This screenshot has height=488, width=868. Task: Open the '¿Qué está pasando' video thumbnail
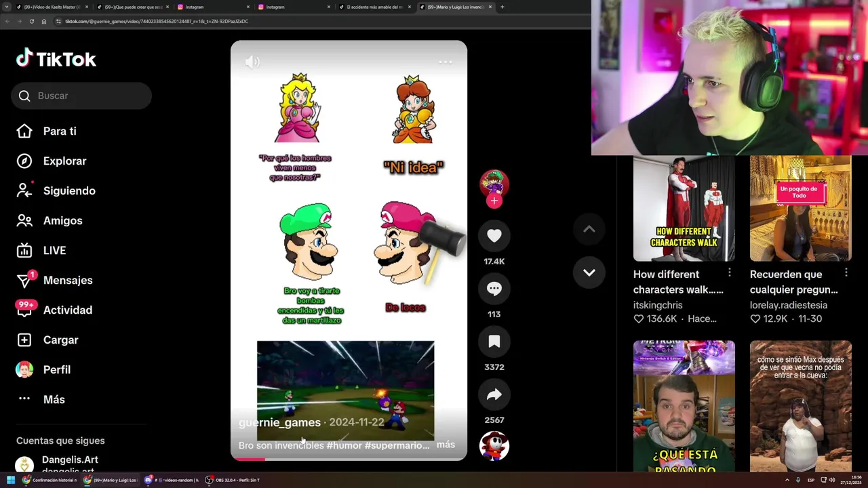684,405
